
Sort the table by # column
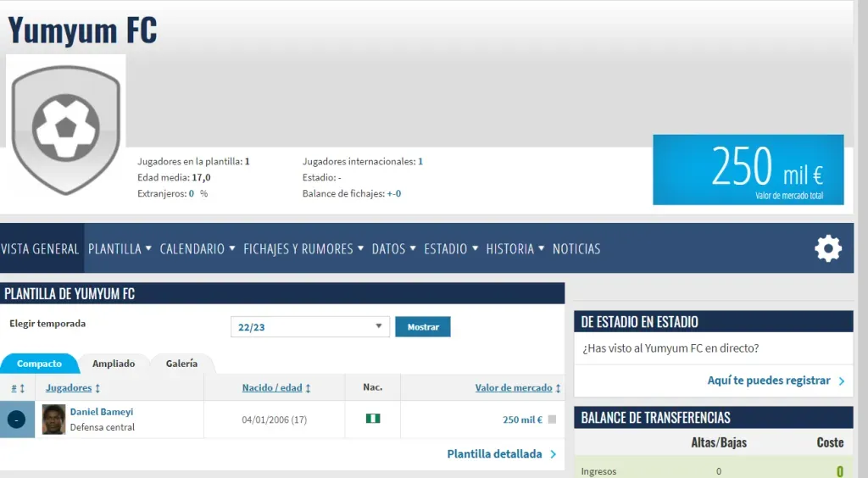tap(17, 388)
